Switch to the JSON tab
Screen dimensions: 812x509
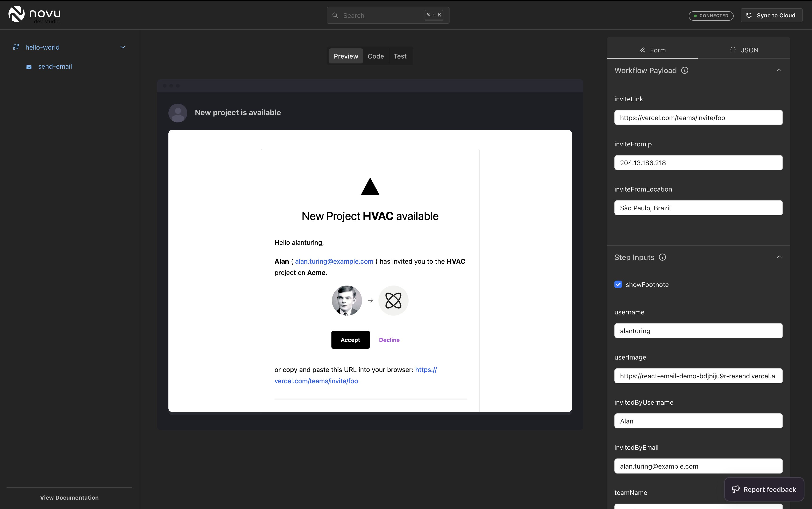pyautogui.click(x=744, y=50)
